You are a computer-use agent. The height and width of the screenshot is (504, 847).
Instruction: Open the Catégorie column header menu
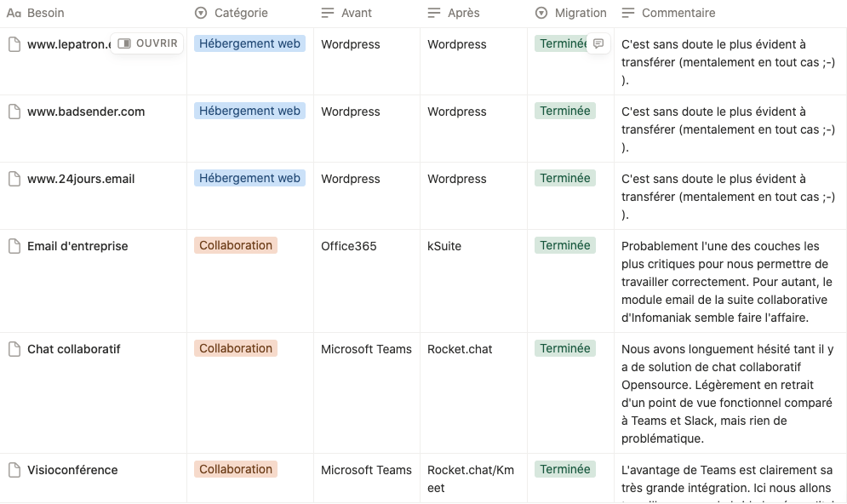point(241,13)
